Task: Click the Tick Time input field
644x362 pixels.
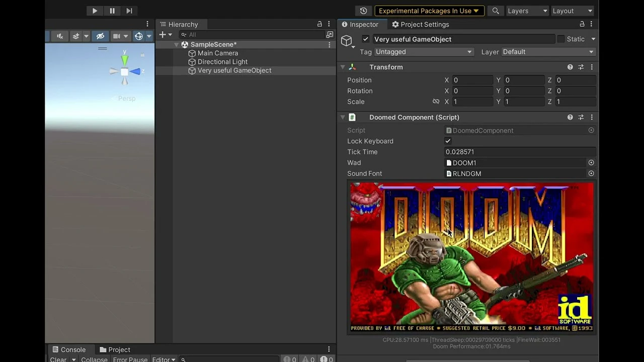Action: coord(520,152)
